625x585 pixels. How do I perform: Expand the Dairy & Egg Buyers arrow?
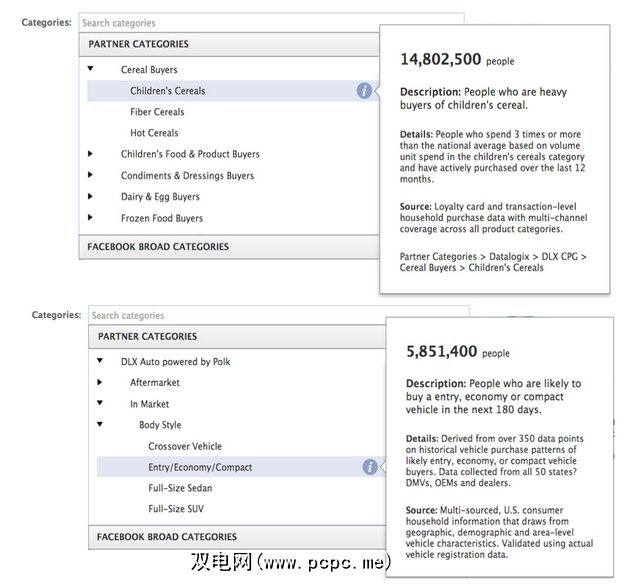pyautogui.click(x=90, y=196)
